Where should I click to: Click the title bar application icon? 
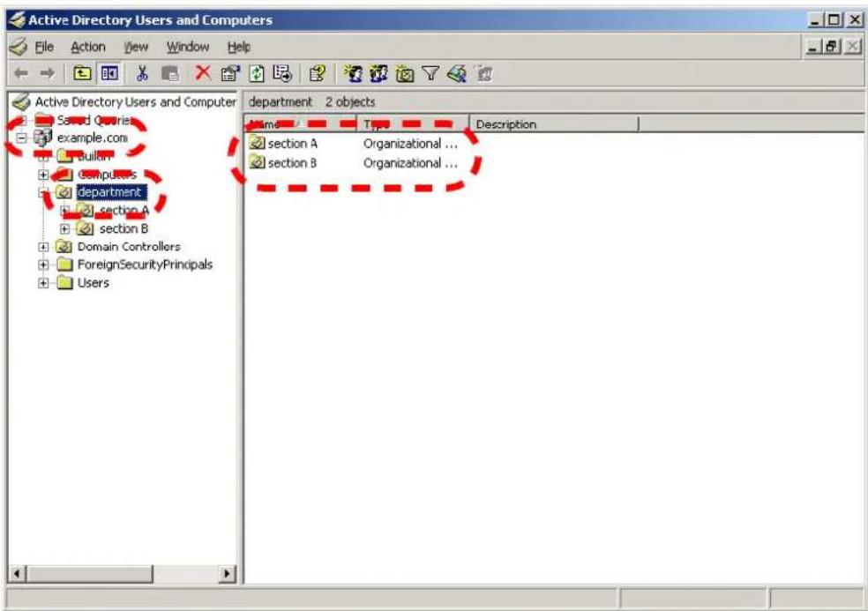17,20
